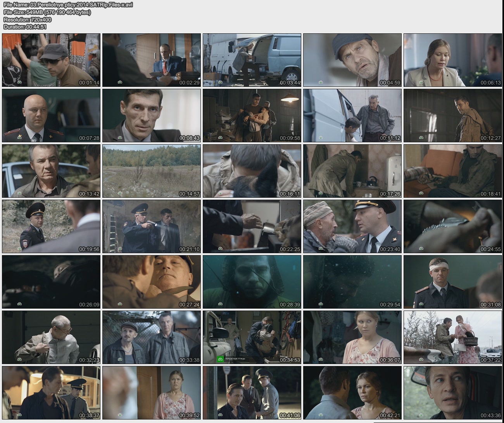
Task: Select the close-up man thumbnail at 00:08:43
Action: click(152, 116)
